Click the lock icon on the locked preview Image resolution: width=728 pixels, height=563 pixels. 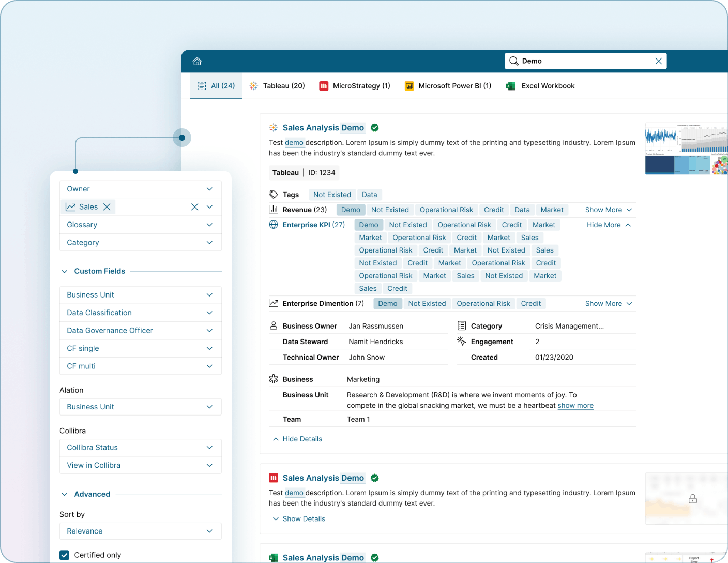pyautogui.click(x=692, y=498)
